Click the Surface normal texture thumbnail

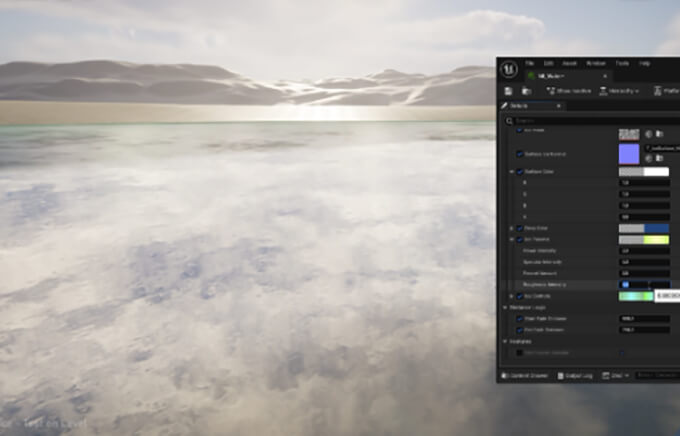tap(629, 154)
